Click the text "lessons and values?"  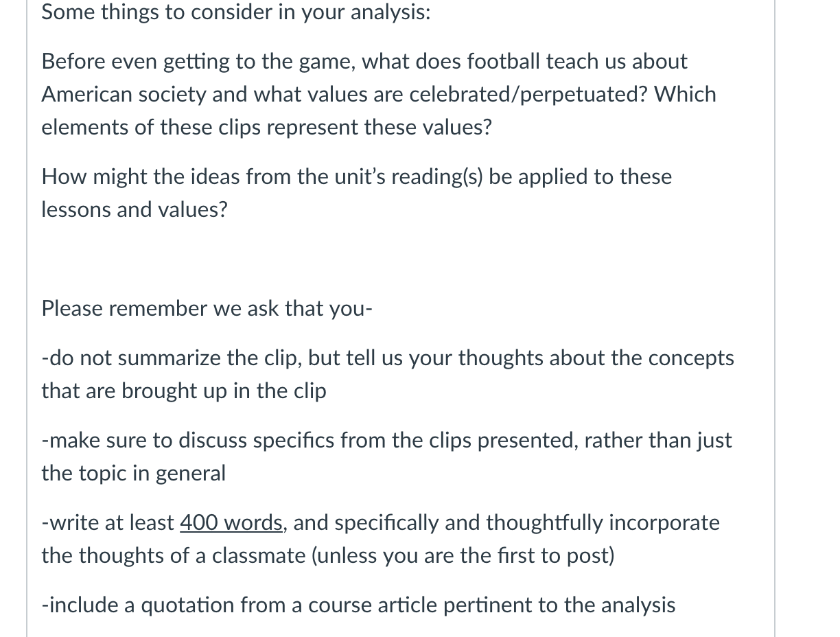tap(135, 209)
